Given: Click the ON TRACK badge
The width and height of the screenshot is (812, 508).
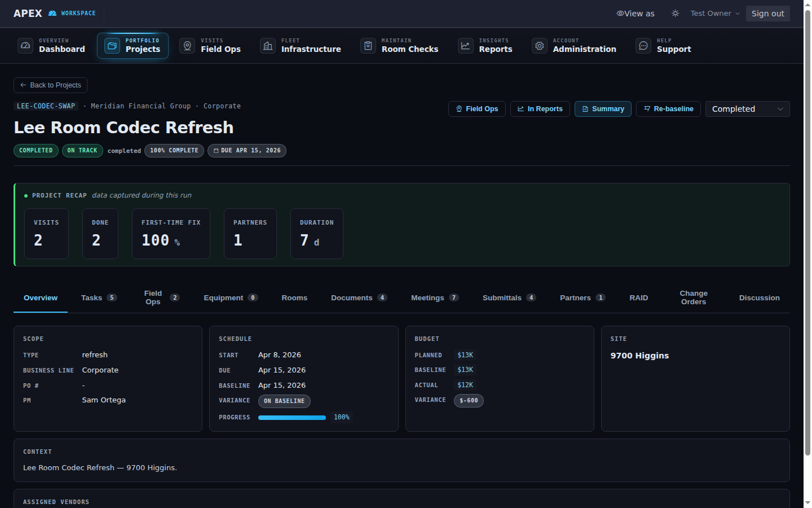Looking at the screenshot, I should 82,151.
